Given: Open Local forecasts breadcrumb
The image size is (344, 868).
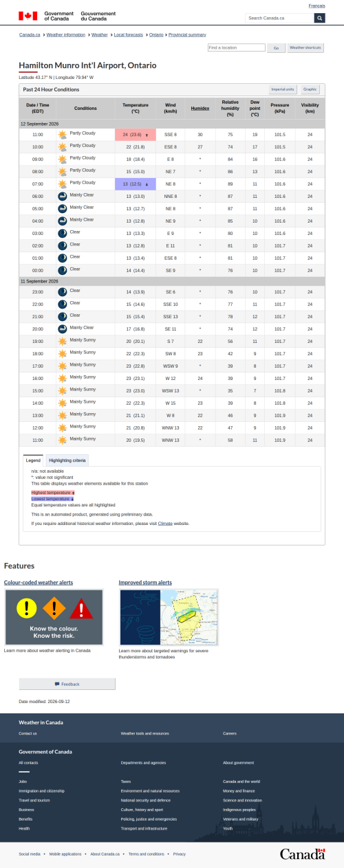Looking at the screenshot, I should coord(129,34).
